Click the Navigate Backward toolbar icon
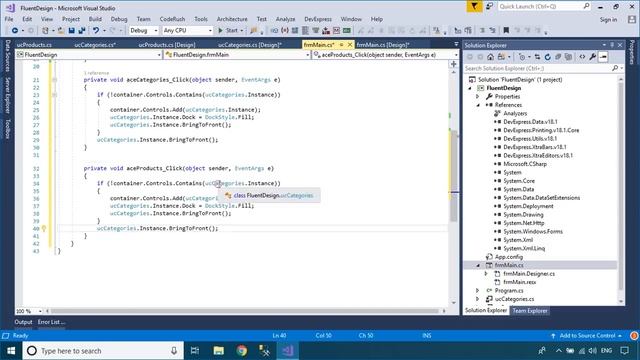The width and height of the screenshot is (640, 360). point(15,31)
